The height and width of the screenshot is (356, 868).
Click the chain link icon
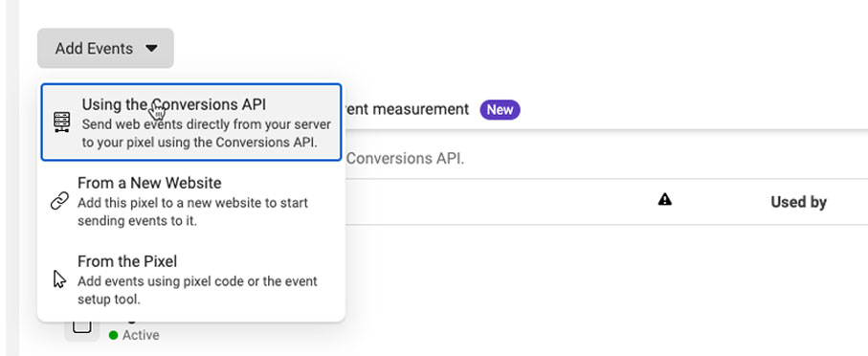[59, 201]
